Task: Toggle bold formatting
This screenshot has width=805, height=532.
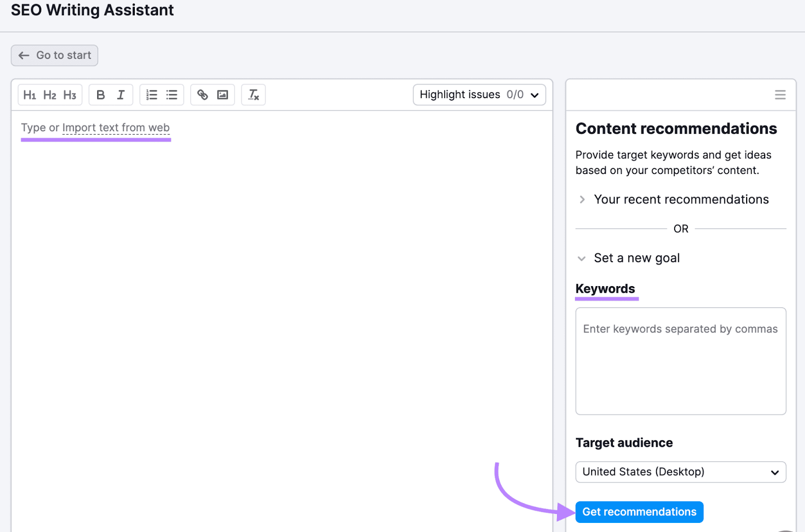Action: [100, 95]
